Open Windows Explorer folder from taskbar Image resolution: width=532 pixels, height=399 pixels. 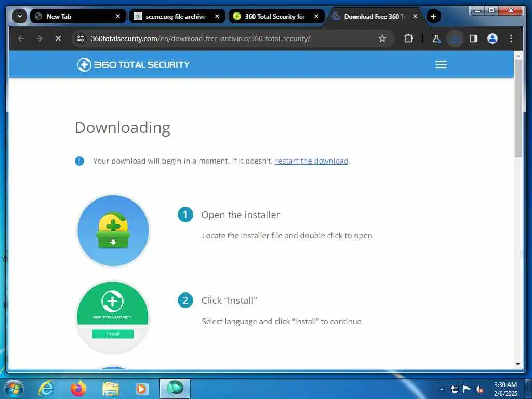coord(110,389)
